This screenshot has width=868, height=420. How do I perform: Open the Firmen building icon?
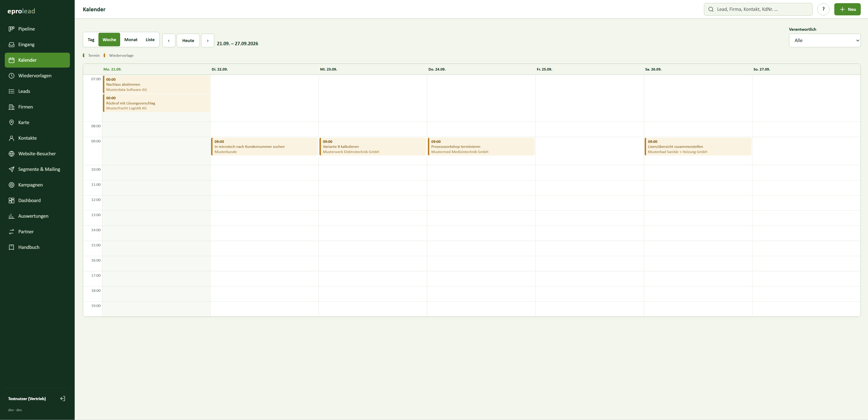tap(12, 107)
